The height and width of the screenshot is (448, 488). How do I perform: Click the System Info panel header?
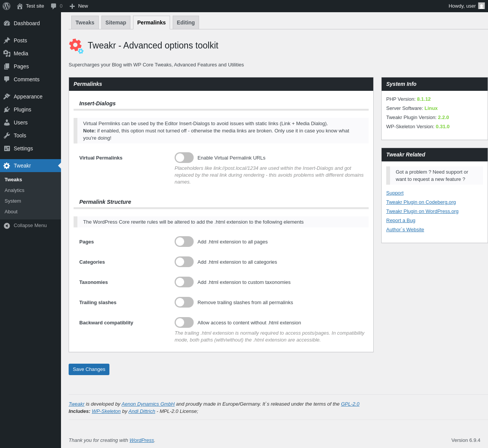[x=435, y=84]
